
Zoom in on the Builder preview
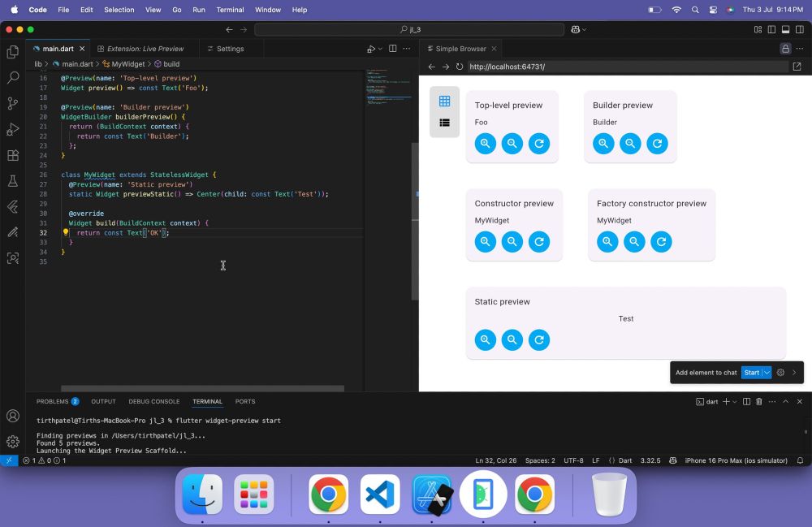[603, 144]
